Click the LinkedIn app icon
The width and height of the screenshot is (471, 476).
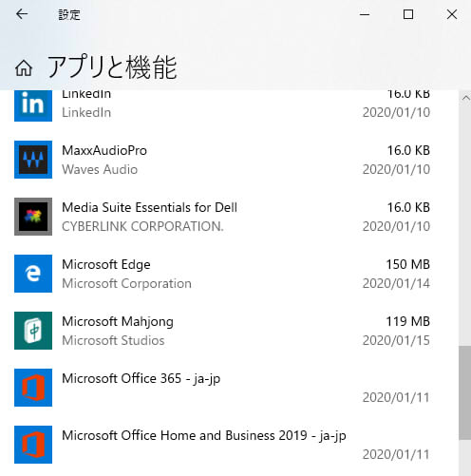[x=33, y=105]
